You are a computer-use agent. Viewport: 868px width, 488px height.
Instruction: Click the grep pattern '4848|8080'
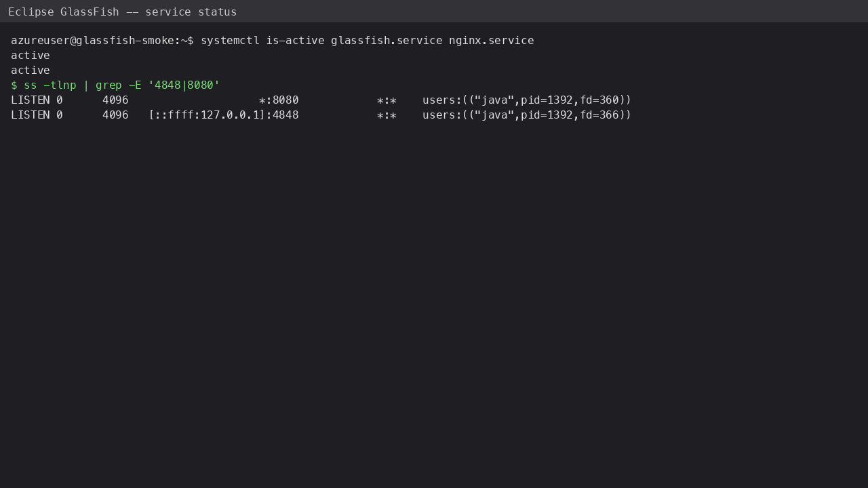pos(184,85)
